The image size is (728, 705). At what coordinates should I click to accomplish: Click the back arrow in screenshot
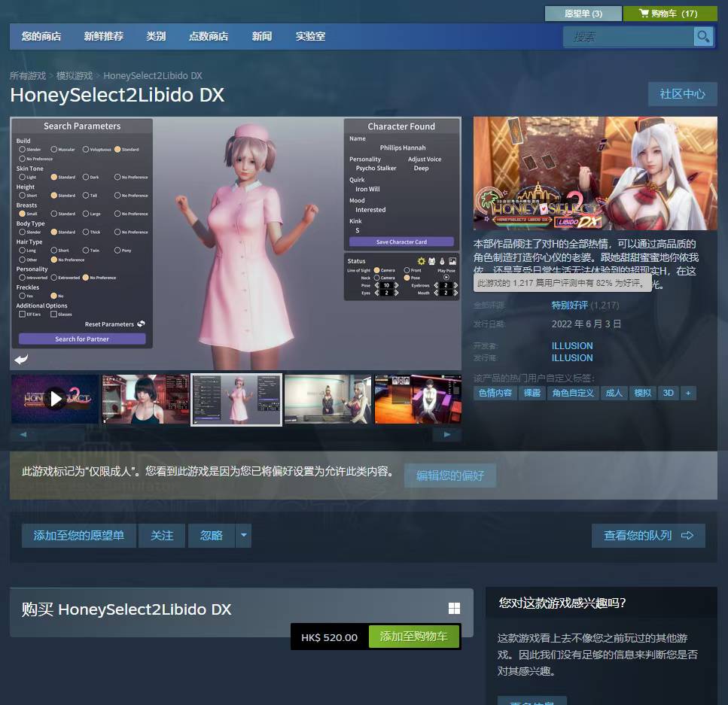pyautogui.click(x=21, y=359)
